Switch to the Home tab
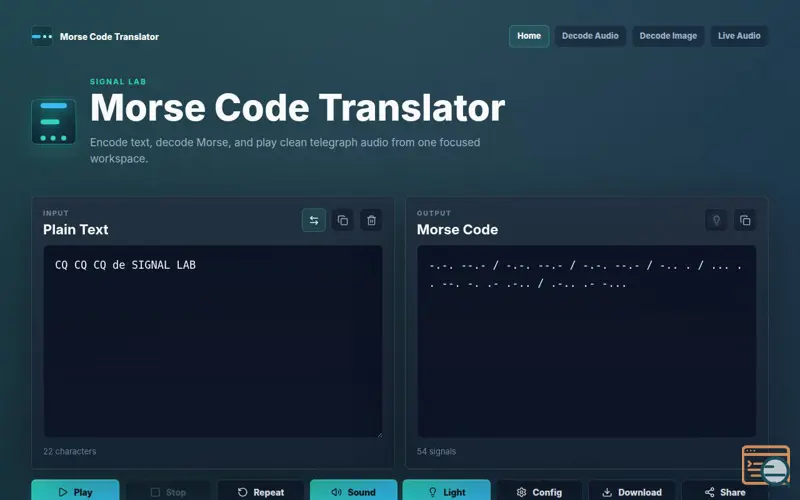The width and height of the screenshot is (800, 500). 529,36
